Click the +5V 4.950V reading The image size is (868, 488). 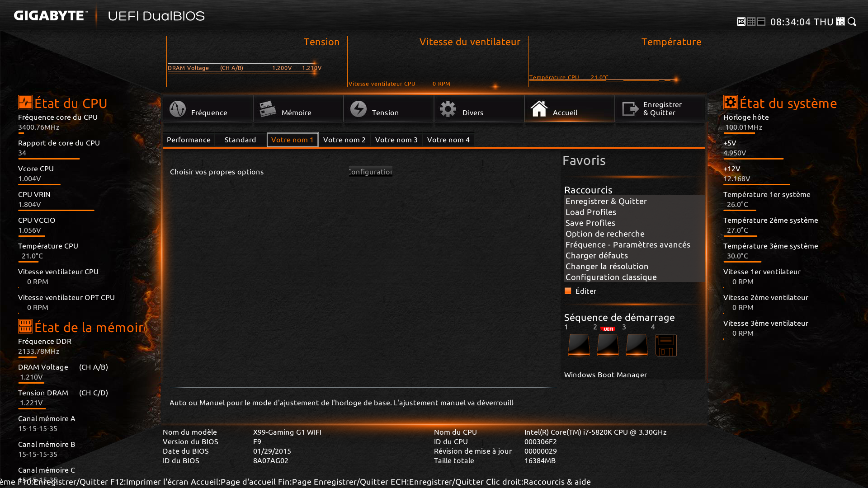(x=735, y=153)
